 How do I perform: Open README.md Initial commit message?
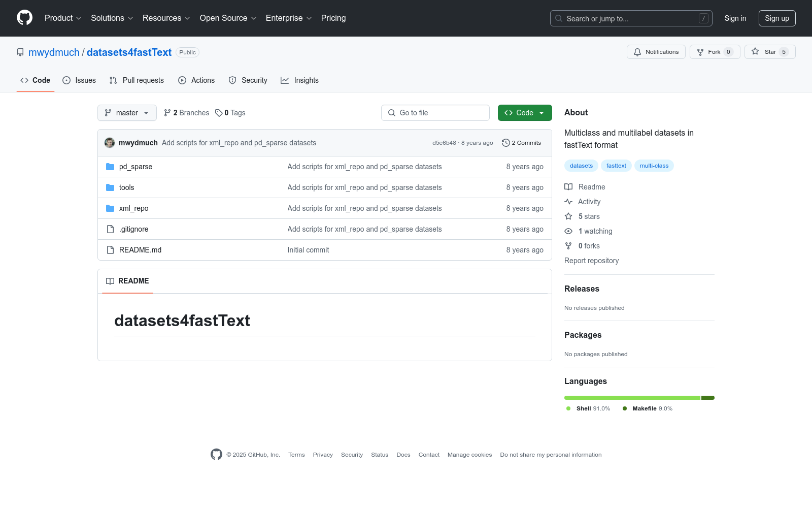[308, 250]
